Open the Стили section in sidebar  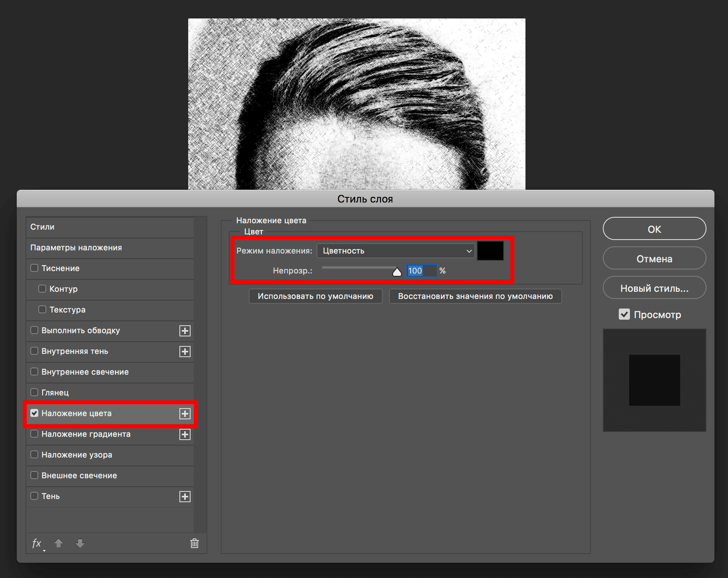42,227
